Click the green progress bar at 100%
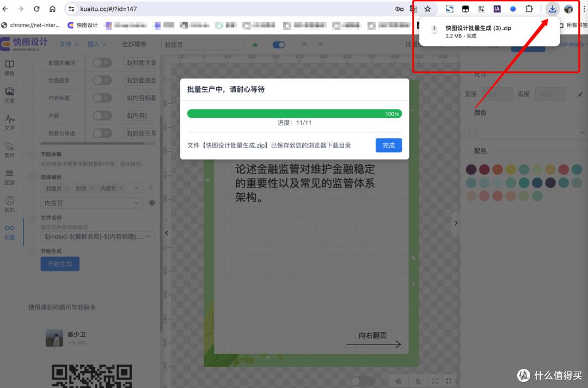 295,114
